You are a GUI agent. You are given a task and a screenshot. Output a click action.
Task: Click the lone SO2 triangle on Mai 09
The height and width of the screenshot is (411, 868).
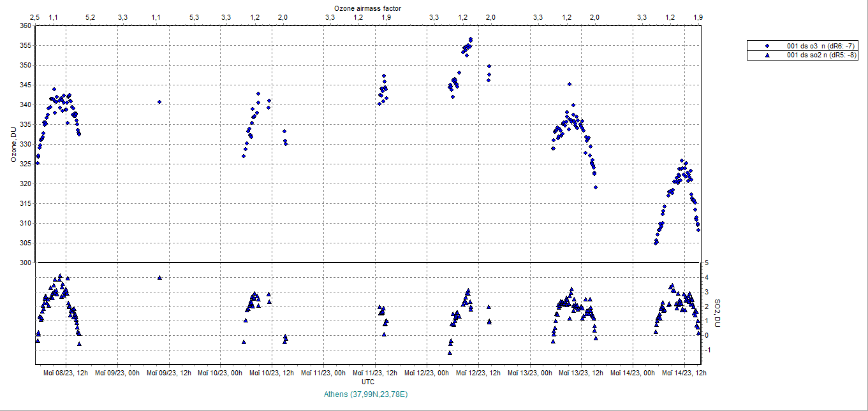click(x=159, y=277)
